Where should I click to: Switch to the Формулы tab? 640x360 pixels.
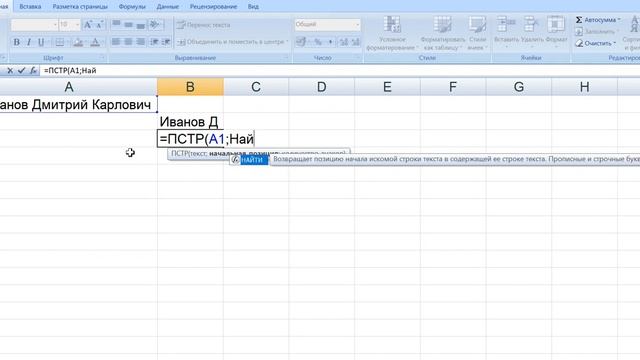click(132, 7)
